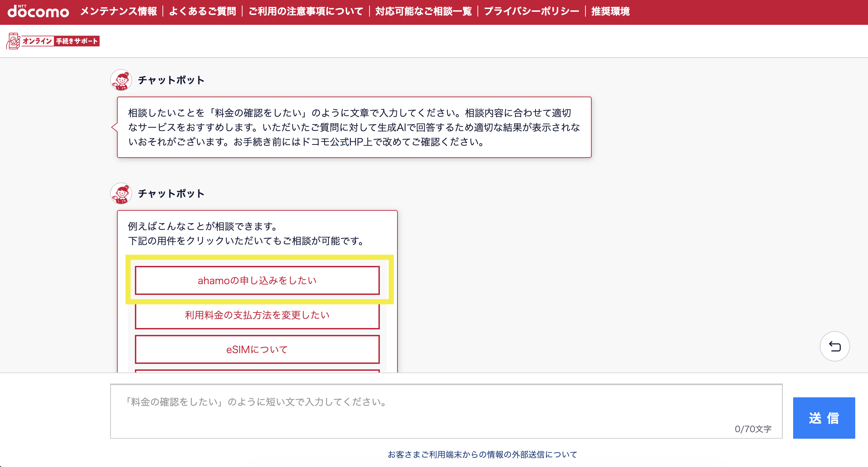This screenshot has height=467, width=868.
Task: Click the first チャットボット avatar icon
Action: coord(121,80)
